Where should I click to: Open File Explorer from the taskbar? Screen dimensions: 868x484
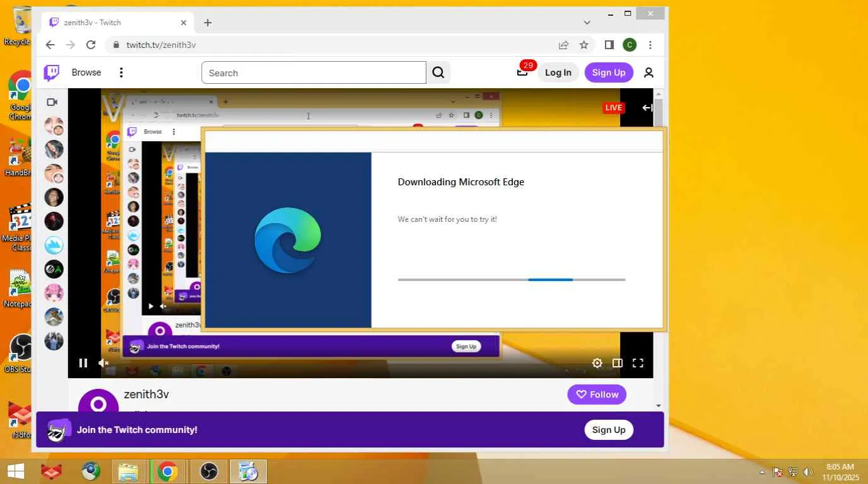(128, 471)
